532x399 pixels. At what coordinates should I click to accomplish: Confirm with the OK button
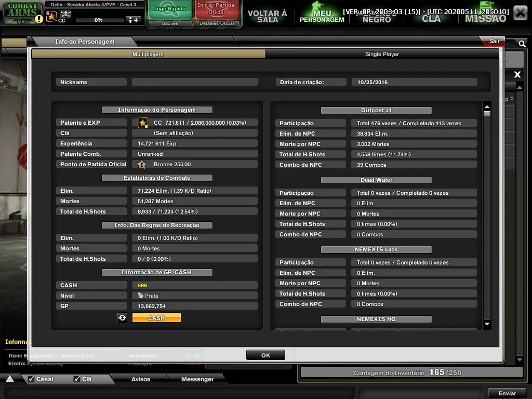pos(265,355)
